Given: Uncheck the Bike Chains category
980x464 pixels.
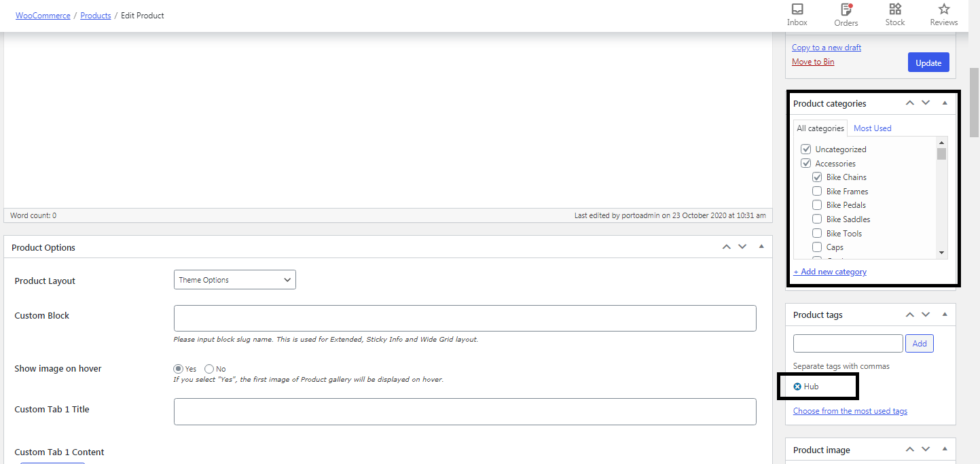Looking at the screenshot, I should pos(817,177).
